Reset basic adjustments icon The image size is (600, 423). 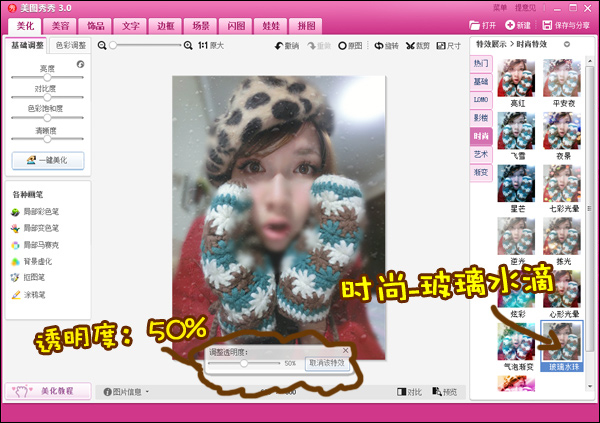pos(80,64)
